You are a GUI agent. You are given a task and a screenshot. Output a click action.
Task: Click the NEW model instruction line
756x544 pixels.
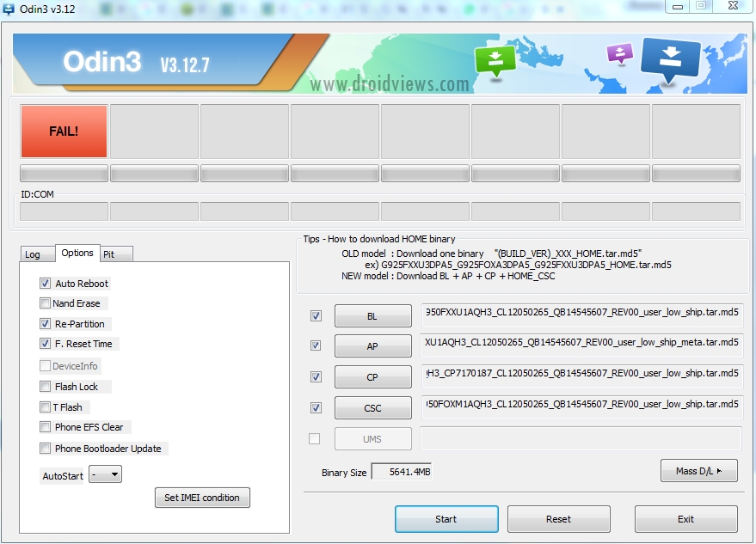coord(448,276)
